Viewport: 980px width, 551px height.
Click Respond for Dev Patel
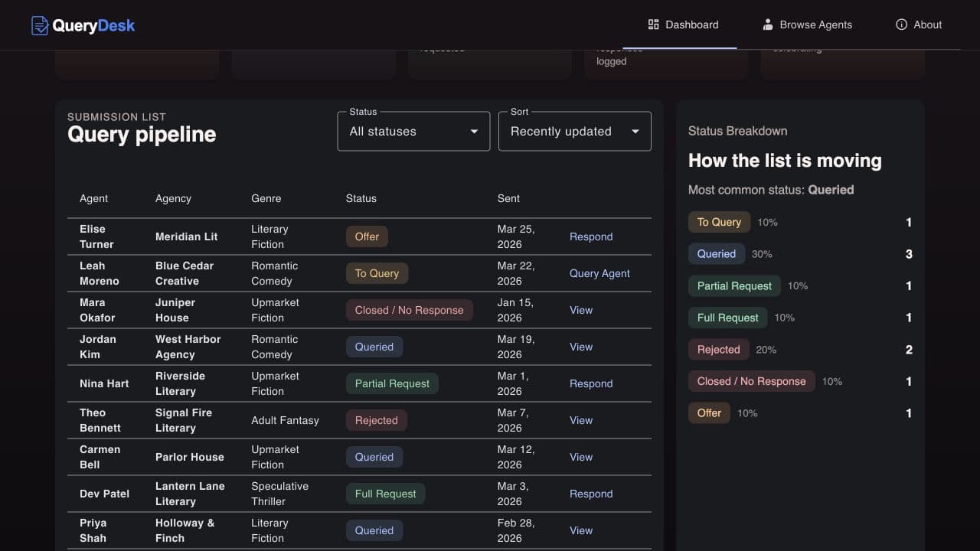pos(591,494)
